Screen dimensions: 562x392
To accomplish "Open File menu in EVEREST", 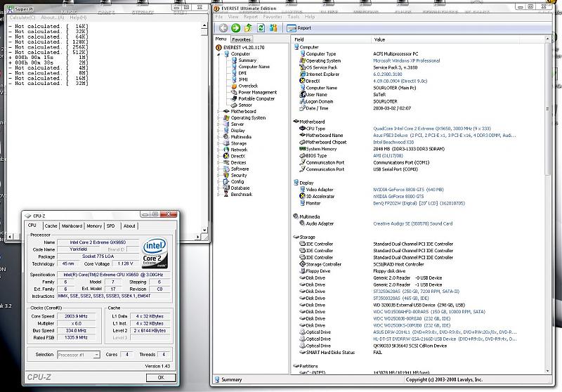I will click(x=219, y=17).
